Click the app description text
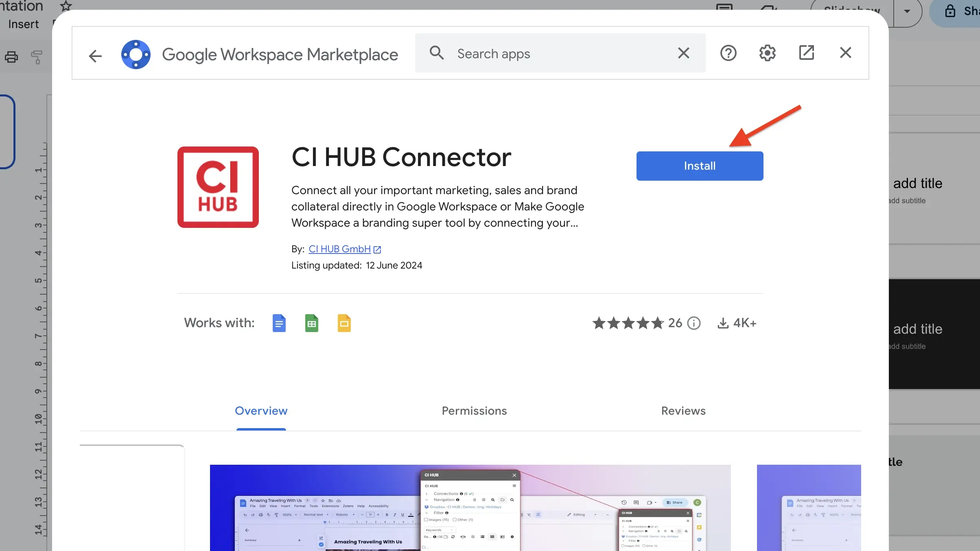The width and height of the screenshot is (980, 551). (x=438, y=207)
